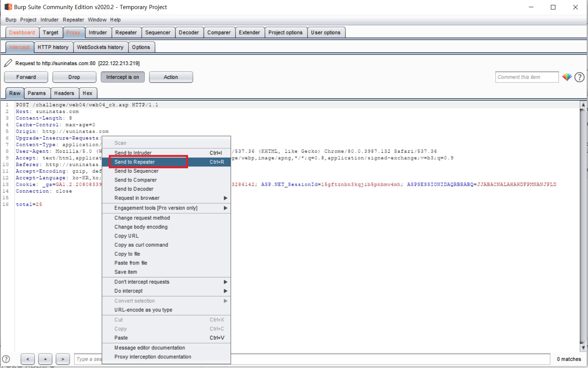This screenshot has width=588, height=368.
Task: Switch to the Target tab
Action: (50, 33)
